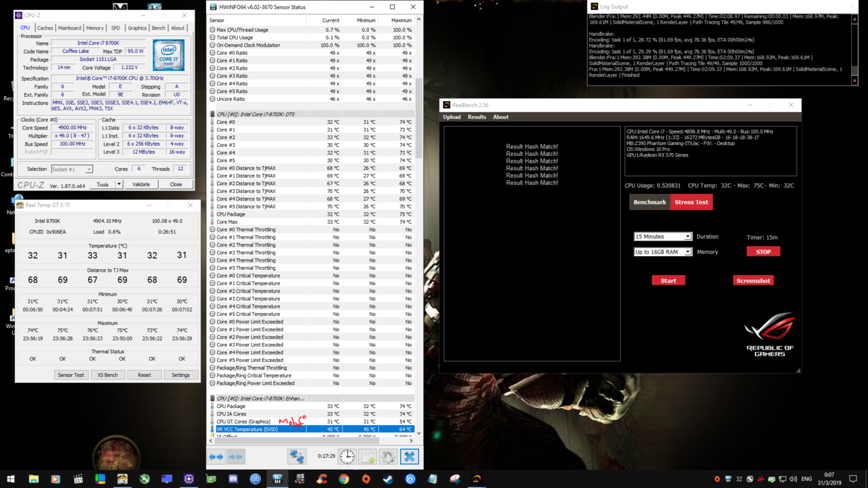Click thermometer icon beside VR VCC Temperature
This screenshot has width=868, height=488.
tap(212, 429)
